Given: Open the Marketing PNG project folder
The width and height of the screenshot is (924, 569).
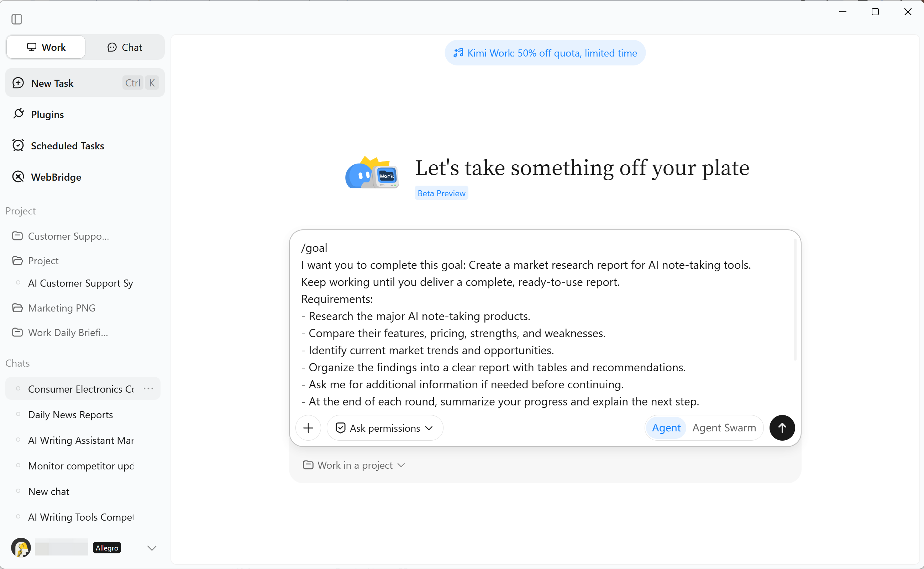Looking at the screenshot, I should coord(62,308).
